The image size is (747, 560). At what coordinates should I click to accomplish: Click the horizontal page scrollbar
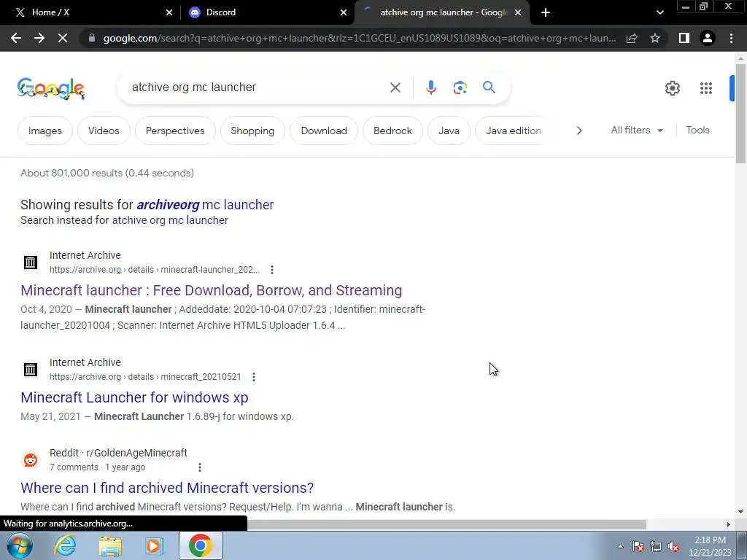(x=446, y=524)
